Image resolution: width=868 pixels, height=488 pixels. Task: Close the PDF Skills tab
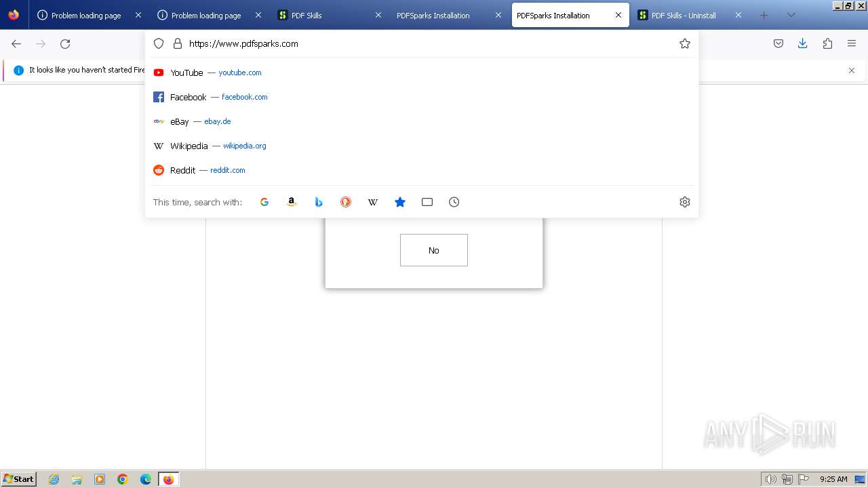pos(378,15)
